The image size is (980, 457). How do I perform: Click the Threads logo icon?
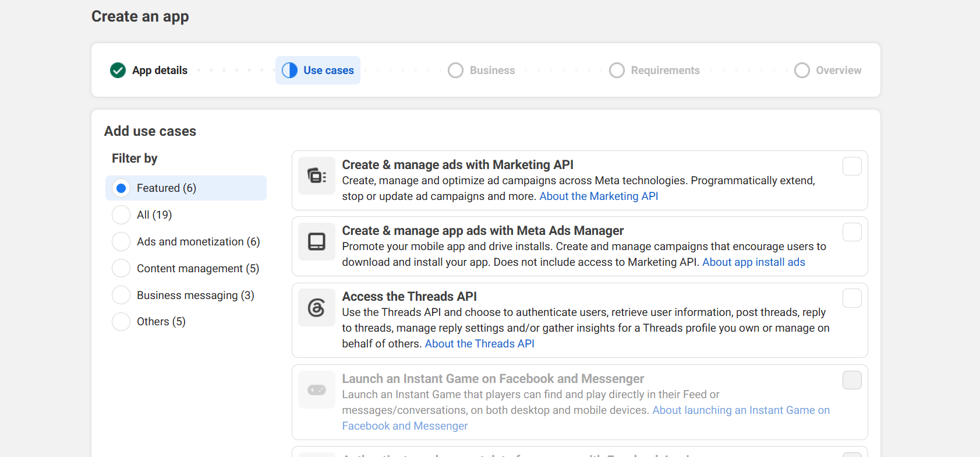point(317,307)
